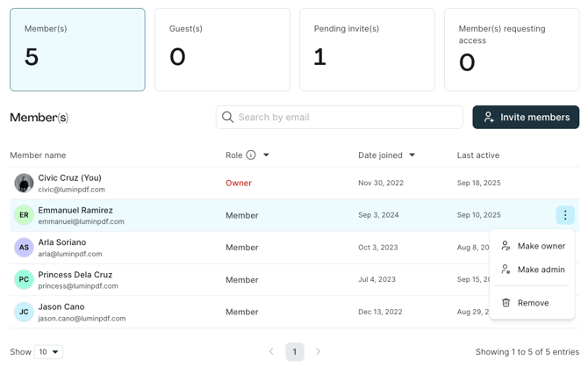Click the ER avatar for Emmanuel Ramirez
Viewport: 588px width, 367px height.
24,215
